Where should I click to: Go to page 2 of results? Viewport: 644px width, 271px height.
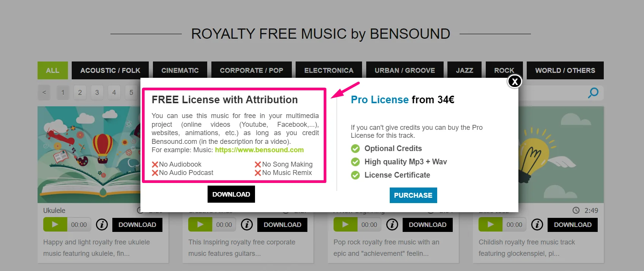click(80, 92)
